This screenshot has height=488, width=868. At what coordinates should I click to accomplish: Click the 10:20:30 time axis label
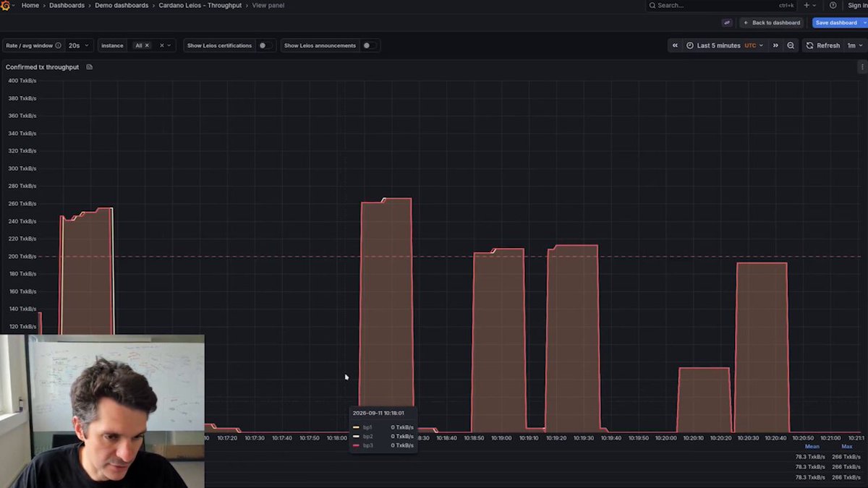pyautogui.click(x=748, y=438)
